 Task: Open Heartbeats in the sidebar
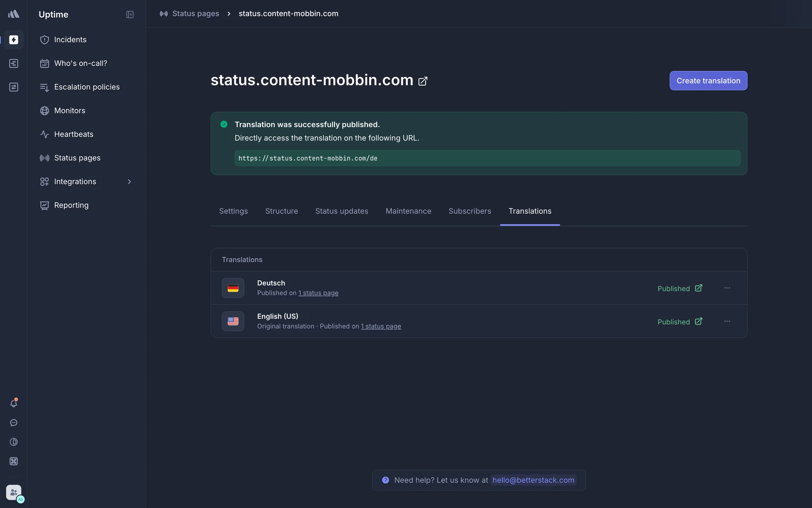74,134
